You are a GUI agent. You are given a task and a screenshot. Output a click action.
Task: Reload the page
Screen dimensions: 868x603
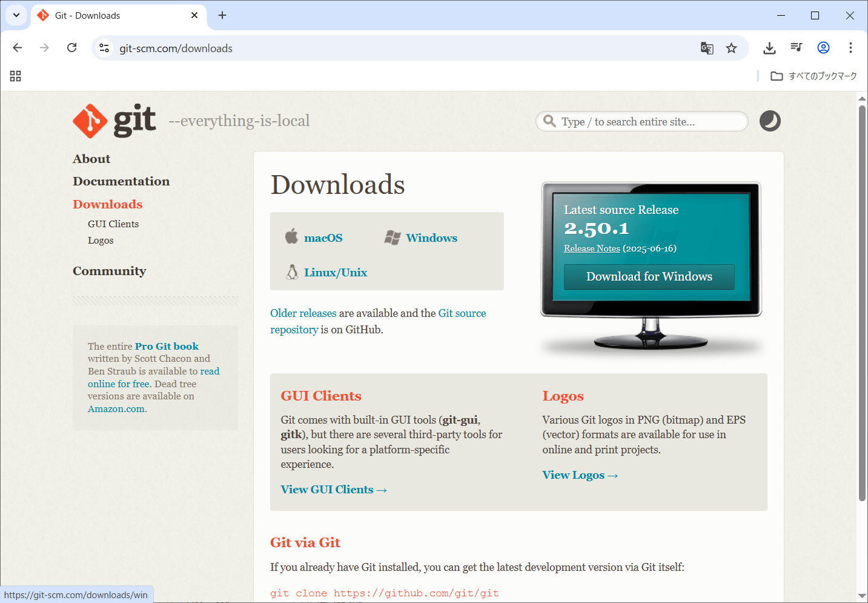71,48
